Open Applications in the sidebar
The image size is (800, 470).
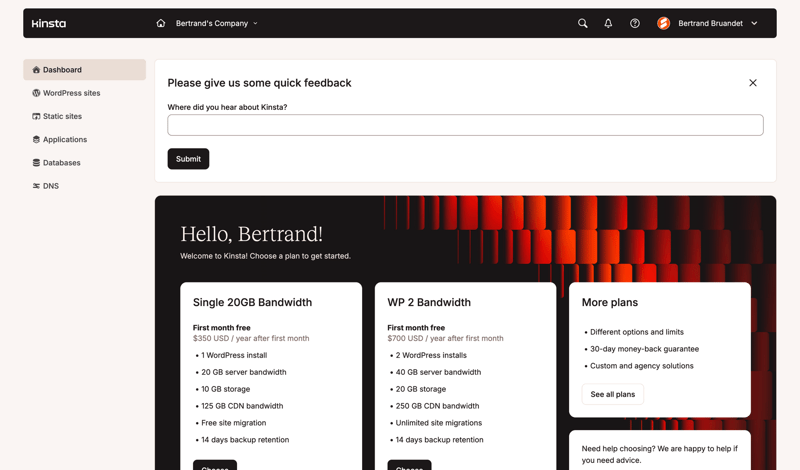click(64, 140)
